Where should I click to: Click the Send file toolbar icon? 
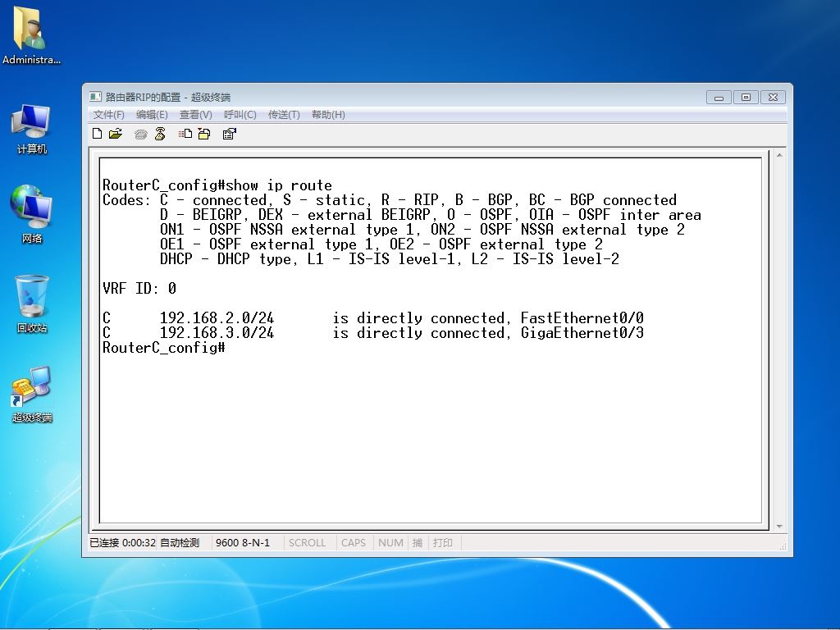185,134
